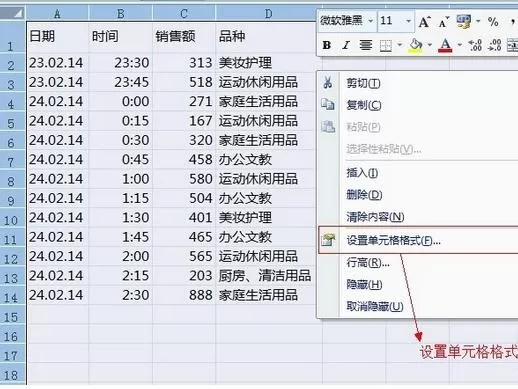Click the cell with time 0:00
Image resolution: width=518 pixels, height=389 pixels.
point(121,101)
